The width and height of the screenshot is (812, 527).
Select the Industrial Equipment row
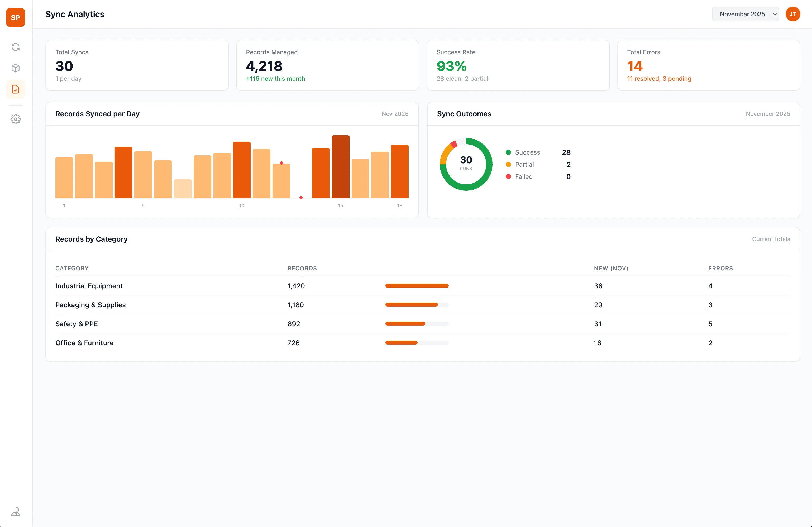(x=423, y=286)
